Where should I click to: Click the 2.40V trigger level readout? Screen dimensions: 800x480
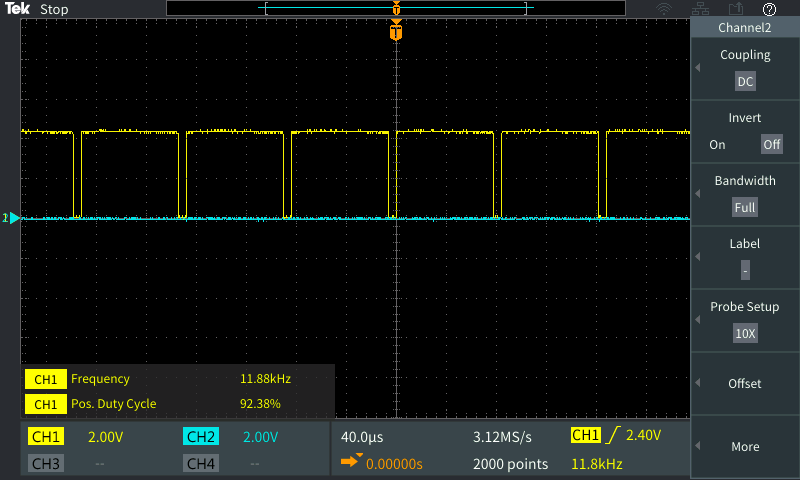point(643,435)
